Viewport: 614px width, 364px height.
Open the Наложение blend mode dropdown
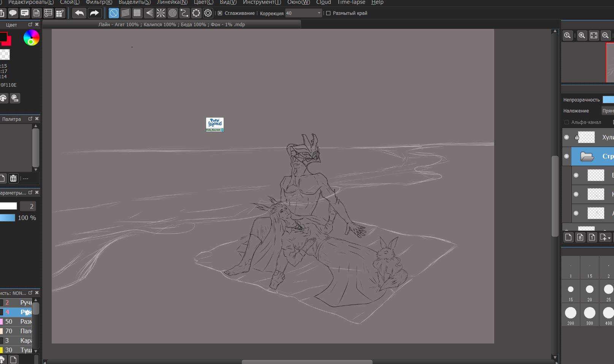(608, 111)
